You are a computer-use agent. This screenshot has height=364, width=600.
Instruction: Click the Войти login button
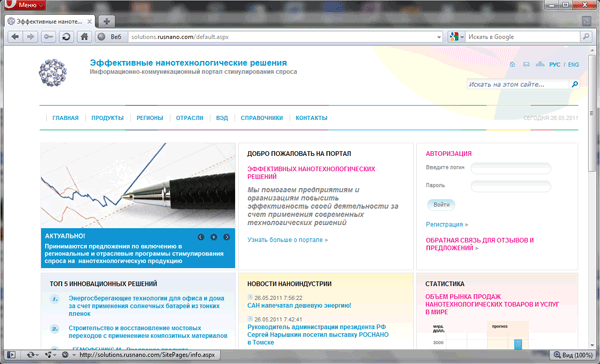(441, 205)
